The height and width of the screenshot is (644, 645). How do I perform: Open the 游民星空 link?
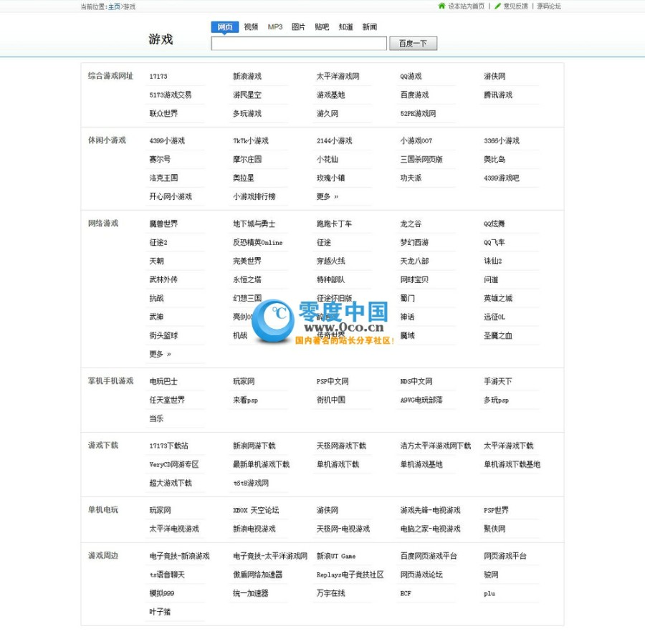pyautogui.click(x=247, y=95)
